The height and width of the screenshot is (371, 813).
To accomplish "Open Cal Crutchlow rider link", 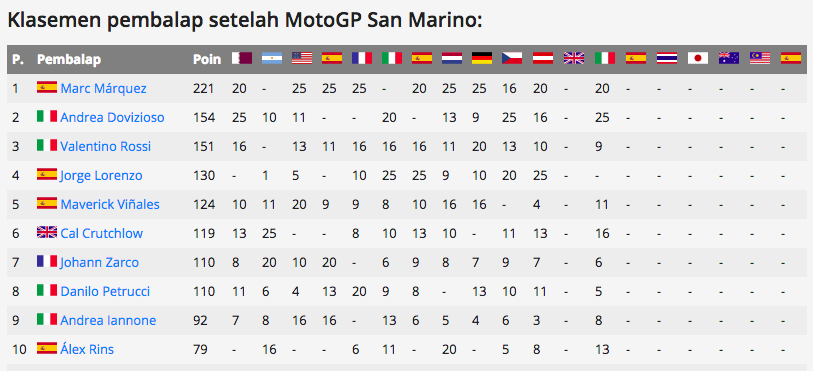I will click(x=102, y=234).
